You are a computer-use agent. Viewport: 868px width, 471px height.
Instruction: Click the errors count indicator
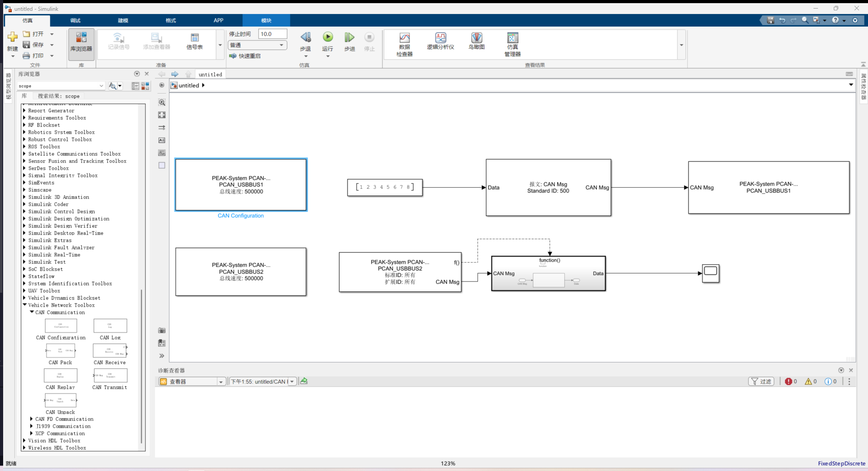(791, 381)
